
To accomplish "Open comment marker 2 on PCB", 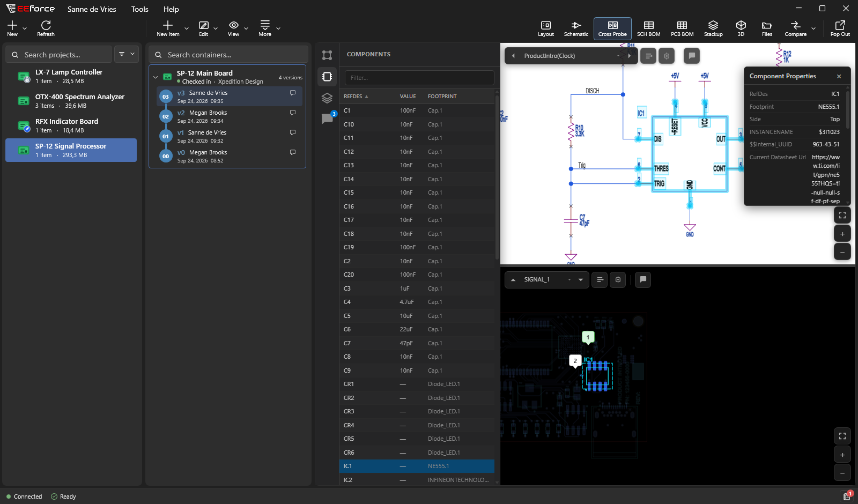I will 575,361.
